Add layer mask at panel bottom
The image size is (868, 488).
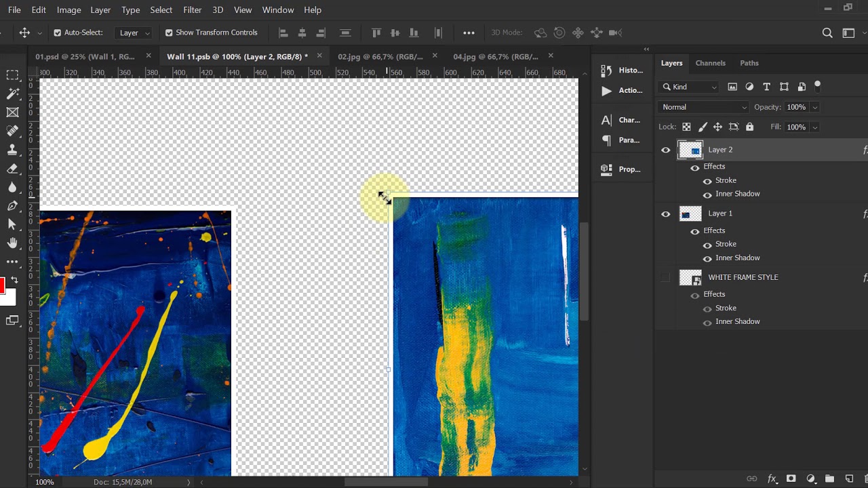click(x=791, y=479)
